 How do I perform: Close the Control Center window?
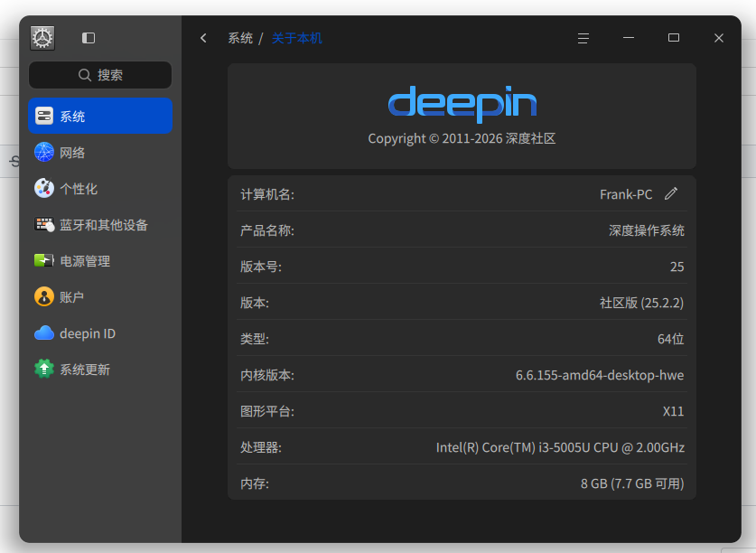pos(719,38)
